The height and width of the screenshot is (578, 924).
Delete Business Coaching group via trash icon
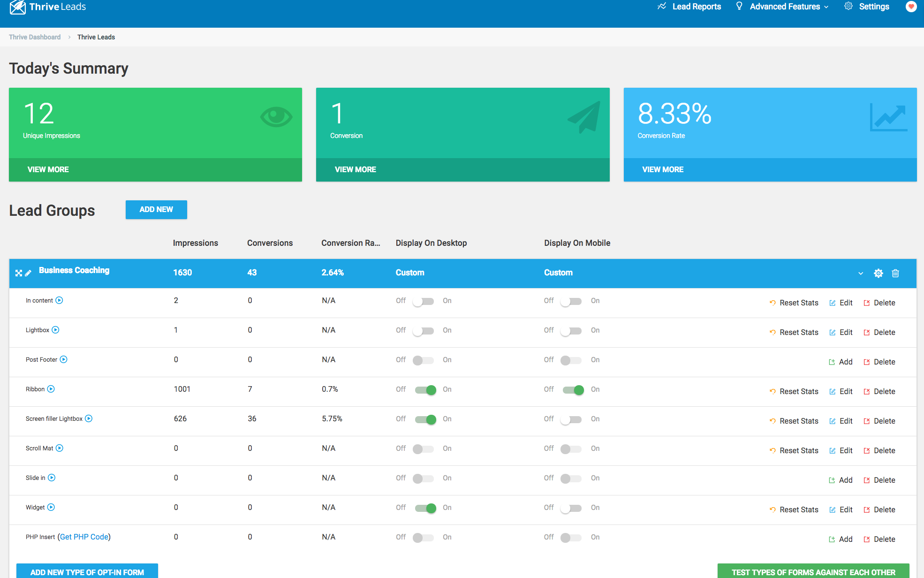click(895, 273)
